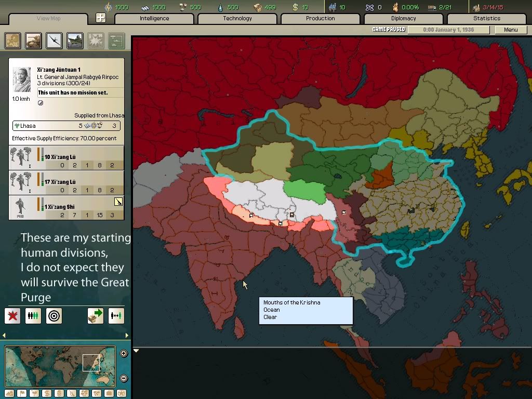Switch to political map mode flag icon
This screenshot has width=532, height=399.
click(22, 393)
